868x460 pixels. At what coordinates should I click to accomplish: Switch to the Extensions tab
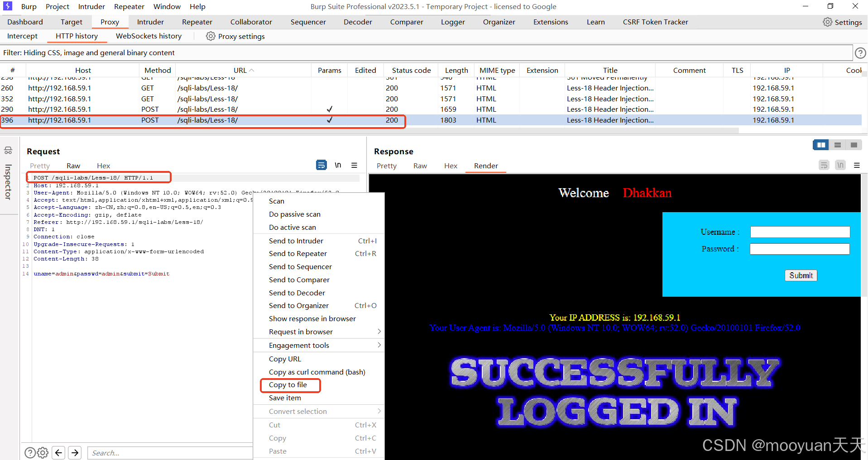(551, 22)
